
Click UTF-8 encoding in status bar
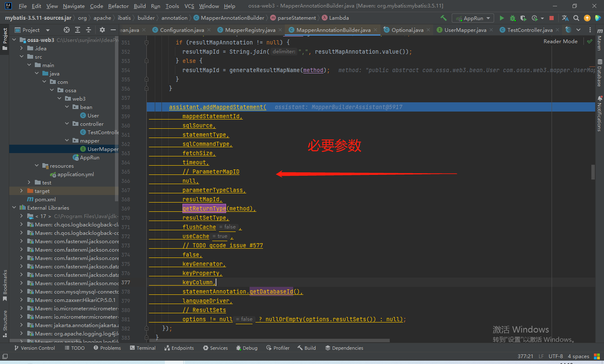(556, 356)
